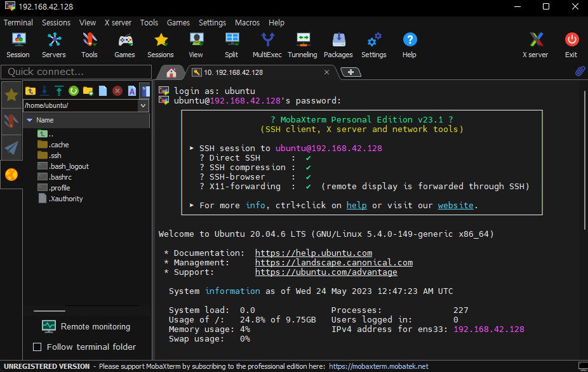Open the Settings gears toolbar button

click(x=374, y=45)
